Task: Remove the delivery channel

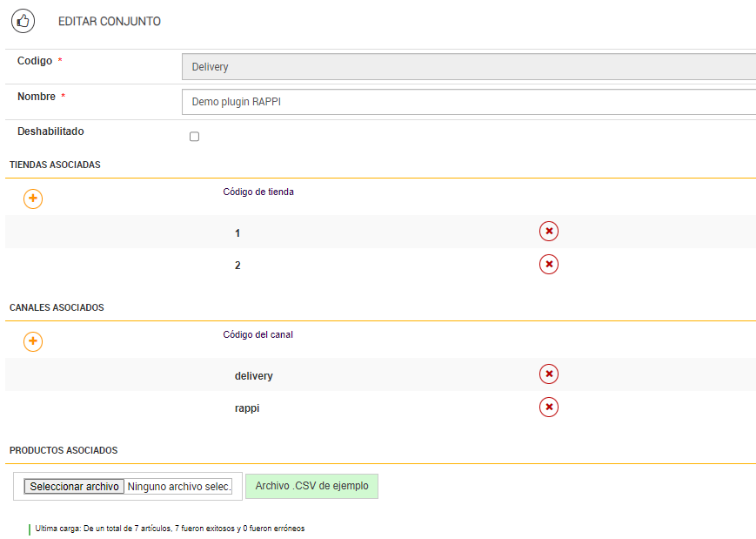Action: (549, 374)
